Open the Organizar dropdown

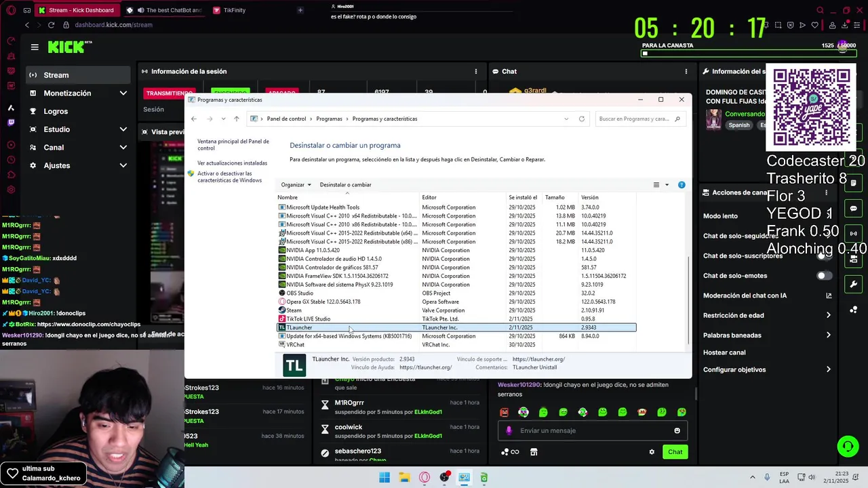coord(296,184)
